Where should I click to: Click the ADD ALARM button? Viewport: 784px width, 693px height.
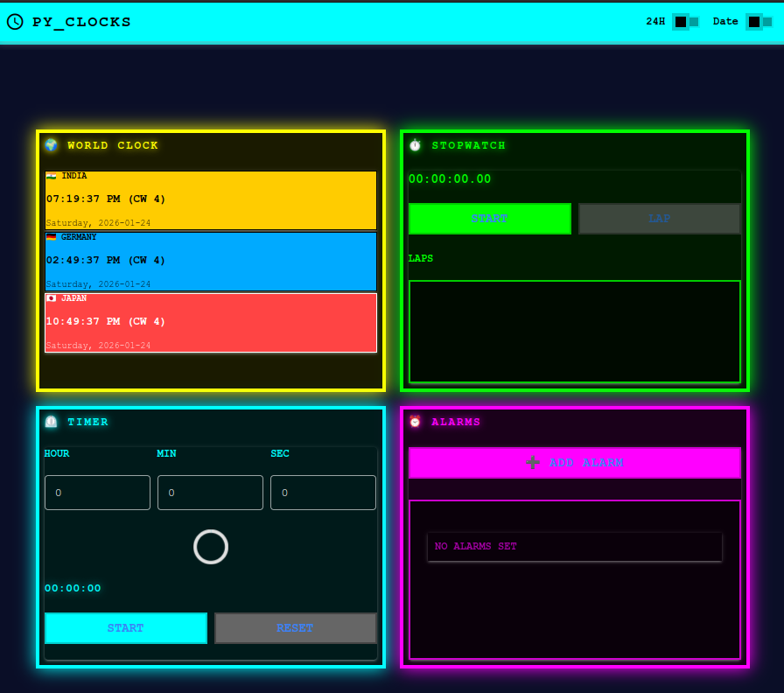(x=575, y=462)
